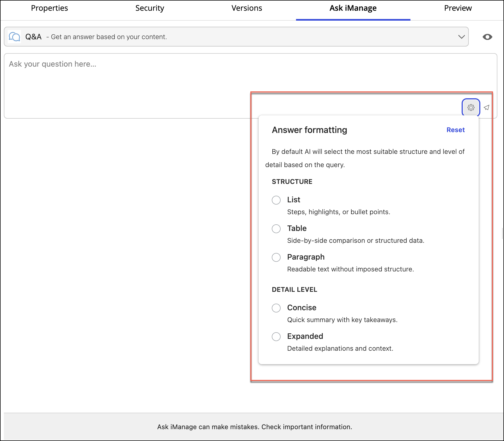
Task: Go to the Versions tab
Action: [x=247, y=8]
